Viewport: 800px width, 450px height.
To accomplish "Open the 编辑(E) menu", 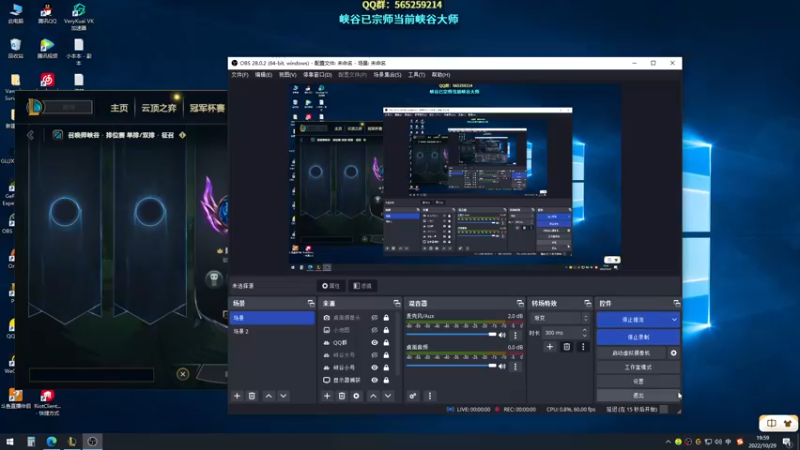I will [x=263, y=75].
